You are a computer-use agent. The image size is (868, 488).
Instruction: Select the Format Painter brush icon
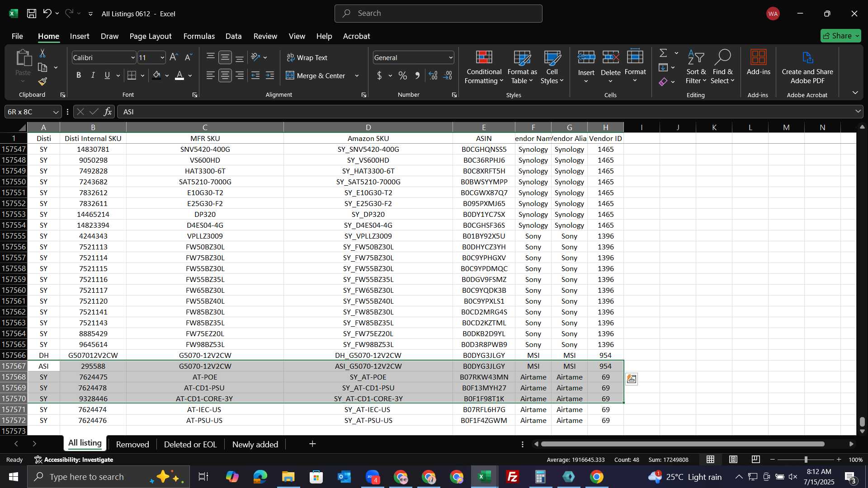[42, 81]
